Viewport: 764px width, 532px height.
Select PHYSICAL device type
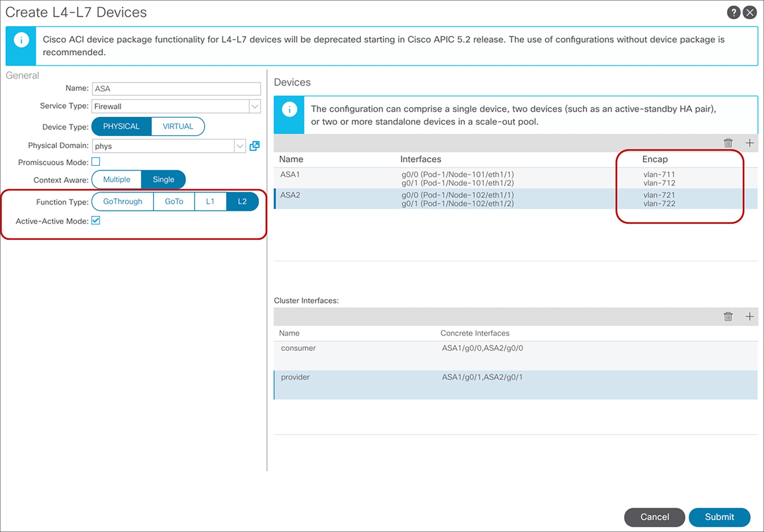click(x=121, y=126)
